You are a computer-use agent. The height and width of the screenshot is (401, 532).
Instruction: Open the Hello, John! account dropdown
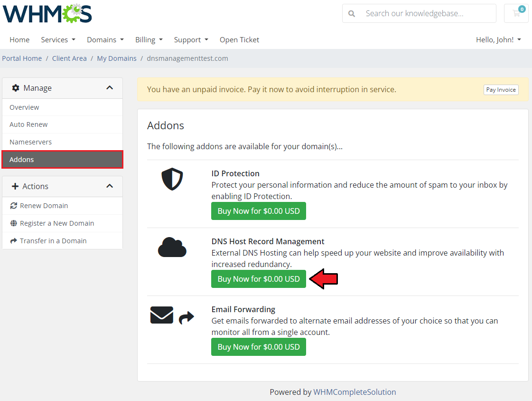tap(498, 40)
